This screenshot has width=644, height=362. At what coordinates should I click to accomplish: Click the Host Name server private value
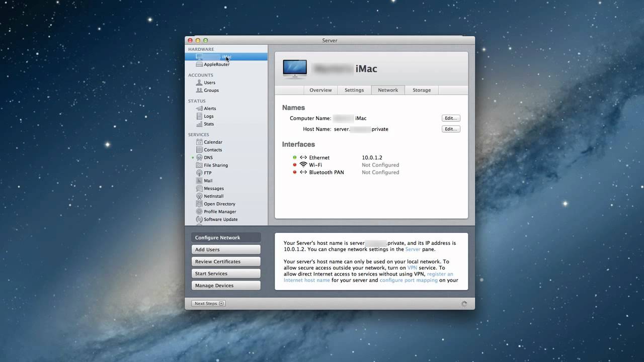pyautogui.click(x=361, y=129)
